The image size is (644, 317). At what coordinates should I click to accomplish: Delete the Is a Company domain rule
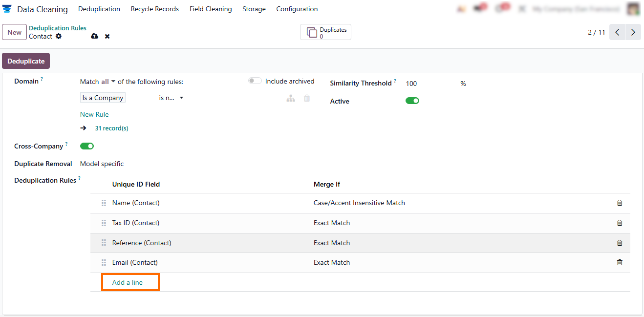[307, 98]
